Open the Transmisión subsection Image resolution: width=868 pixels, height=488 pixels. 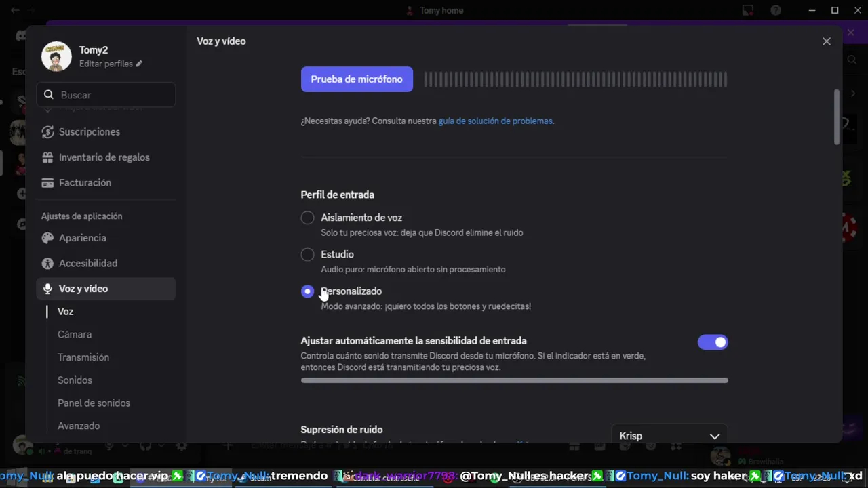(83, 357)
